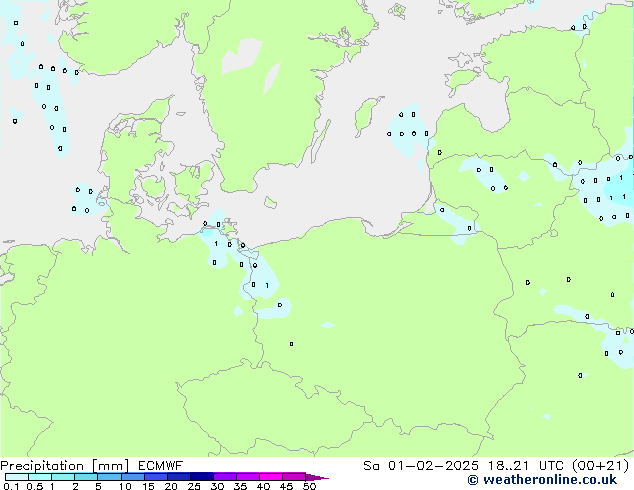634x490 pixels.
Task: Select the 45–50 mm legend color box
Action: (x=294, y=477)
